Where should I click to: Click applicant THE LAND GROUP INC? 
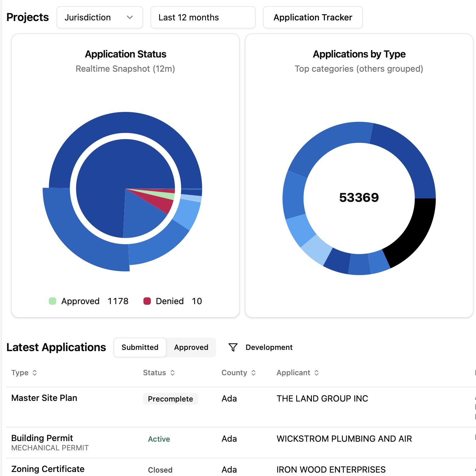[322, 399]
